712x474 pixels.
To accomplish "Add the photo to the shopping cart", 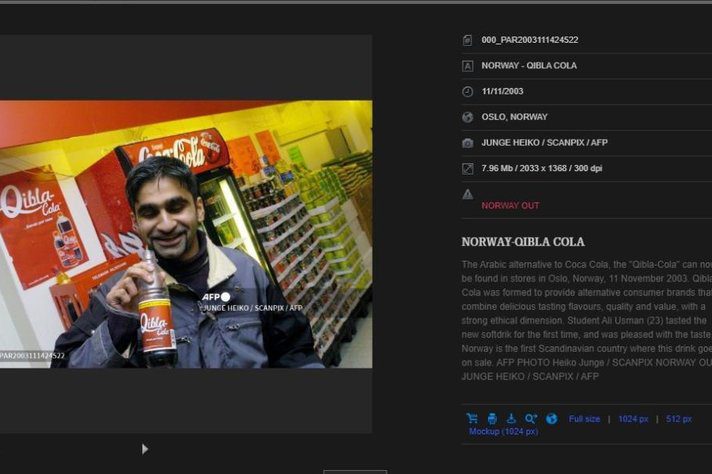I will click(472, 418).
